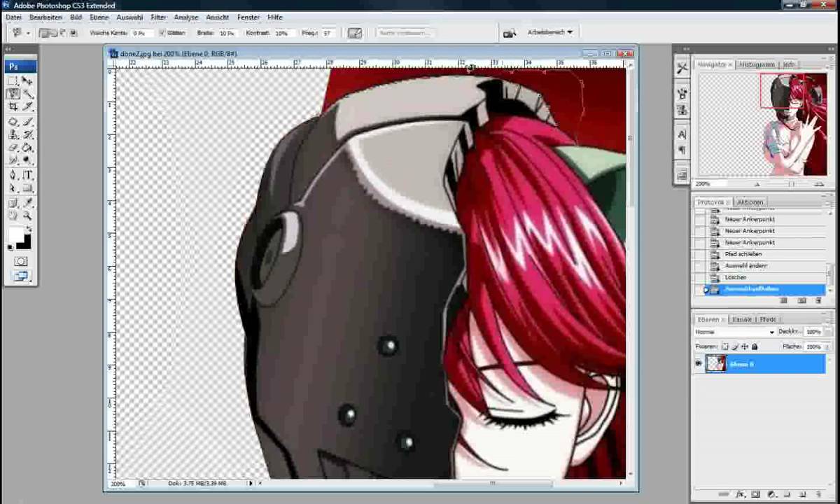840x504 pixels.
Task: Open the Normal blend mode dropdown
Action: (735, 332)
